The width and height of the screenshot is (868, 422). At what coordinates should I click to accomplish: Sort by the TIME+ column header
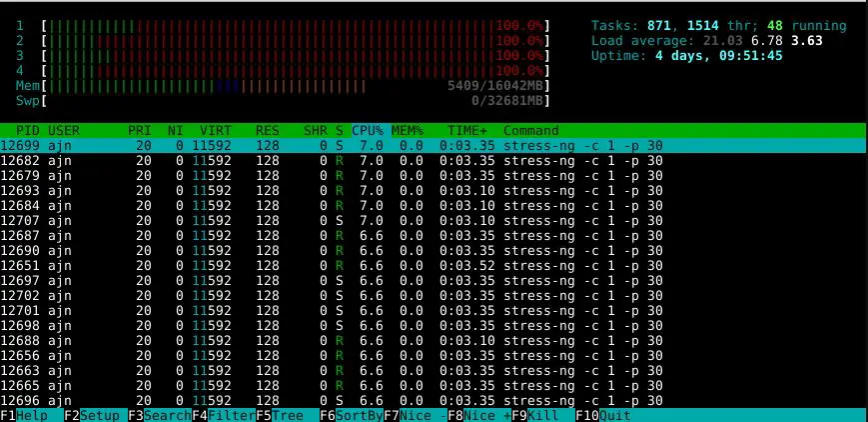(467, 131)
